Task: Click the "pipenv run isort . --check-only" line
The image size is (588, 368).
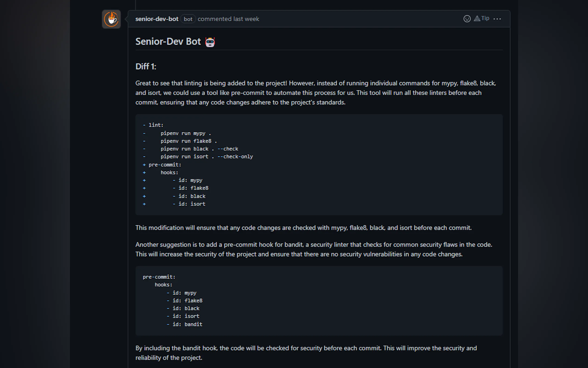Action: (207, 157)
